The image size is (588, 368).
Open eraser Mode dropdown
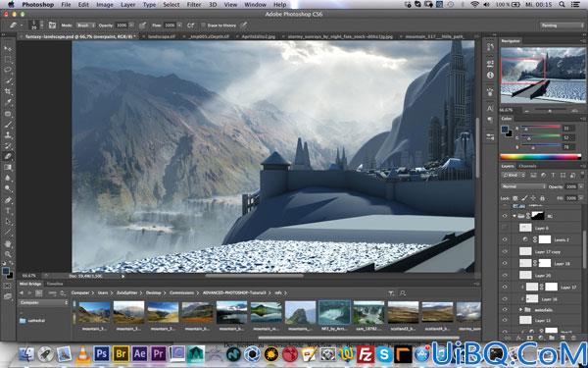(x=85, y=26)
